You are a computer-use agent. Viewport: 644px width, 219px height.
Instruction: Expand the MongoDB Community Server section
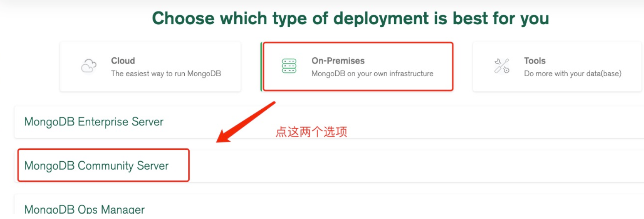(x=329, y=166)
